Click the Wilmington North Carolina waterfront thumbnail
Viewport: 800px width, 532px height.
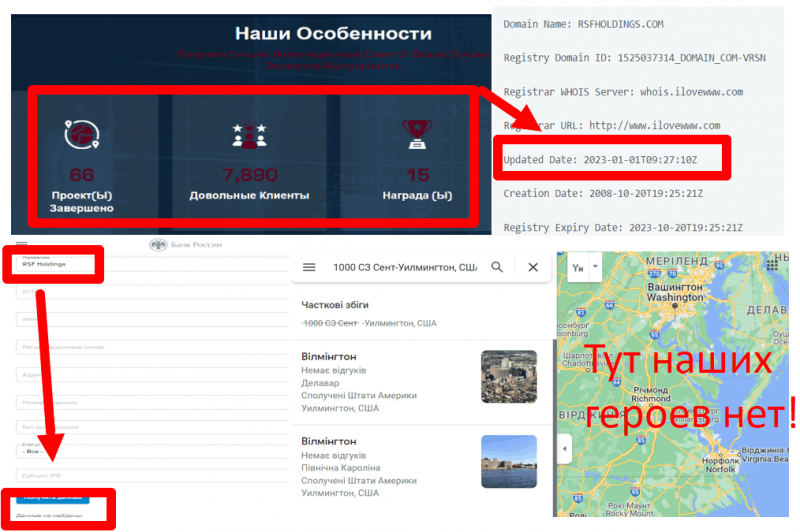[509, 462]
